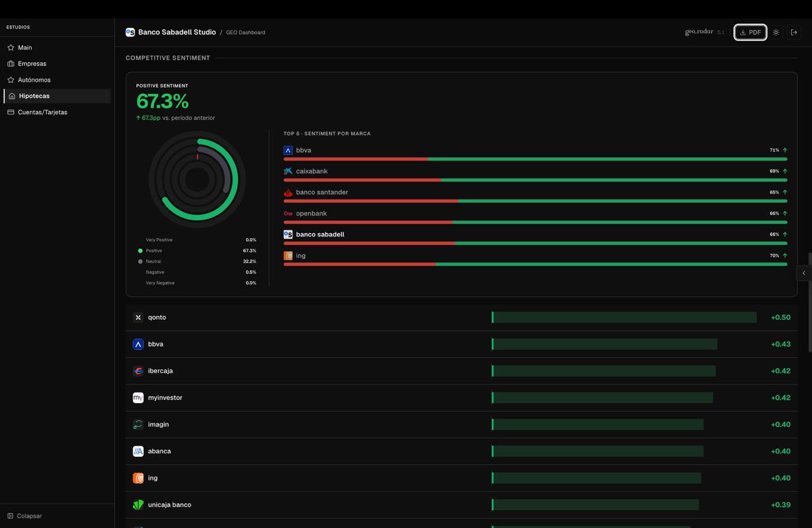This screenshot has height=528, width=812.
Task: Click the Banco Sabadell Studio logo
Action: coord(130,32)
